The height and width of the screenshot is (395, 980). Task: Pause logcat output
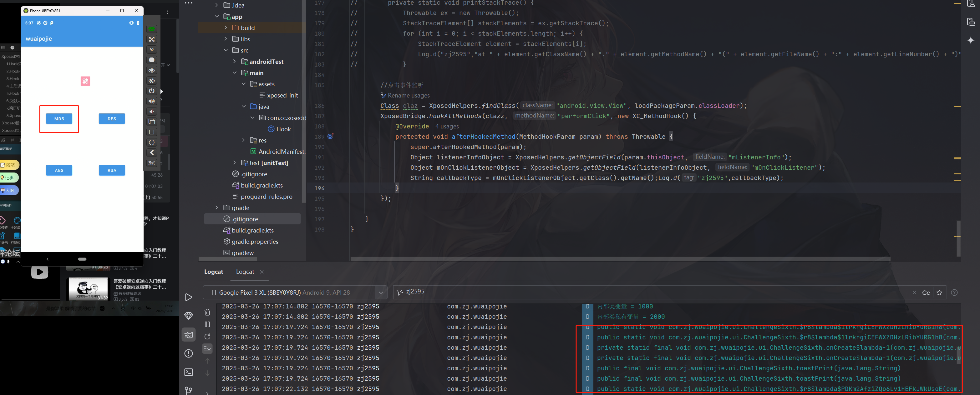(x=207, y=324)
